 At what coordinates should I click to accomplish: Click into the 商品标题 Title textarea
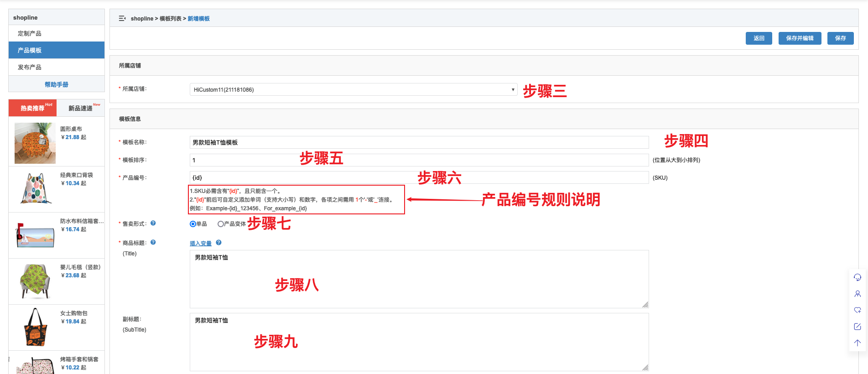[419, 279]
